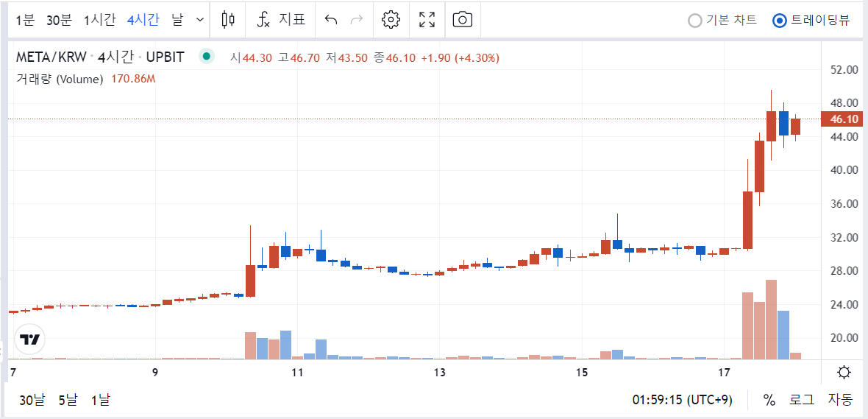The image size is (868, 419).
Task: Open axis settings gear at bottom right
Action: [x=844, y=372]
